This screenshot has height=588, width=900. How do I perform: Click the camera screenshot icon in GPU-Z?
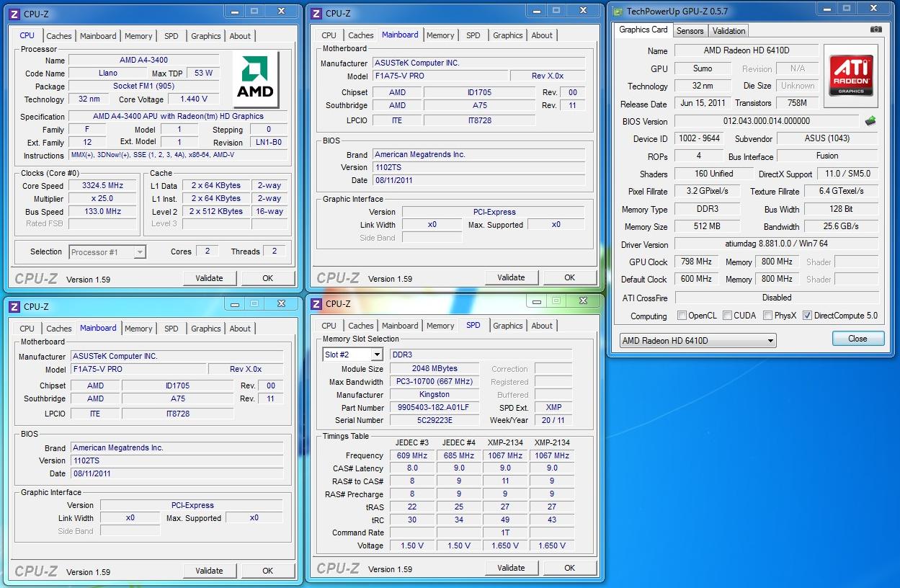(876, 30)
